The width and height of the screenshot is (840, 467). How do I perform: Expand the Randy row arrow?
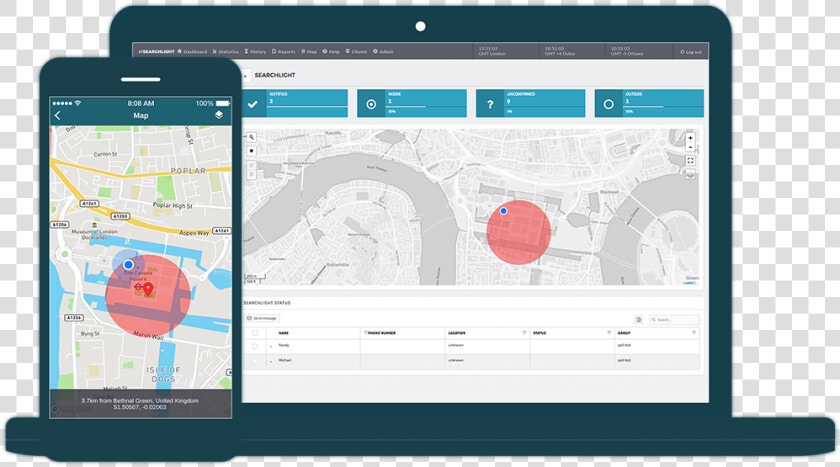(x=271, y=347)
